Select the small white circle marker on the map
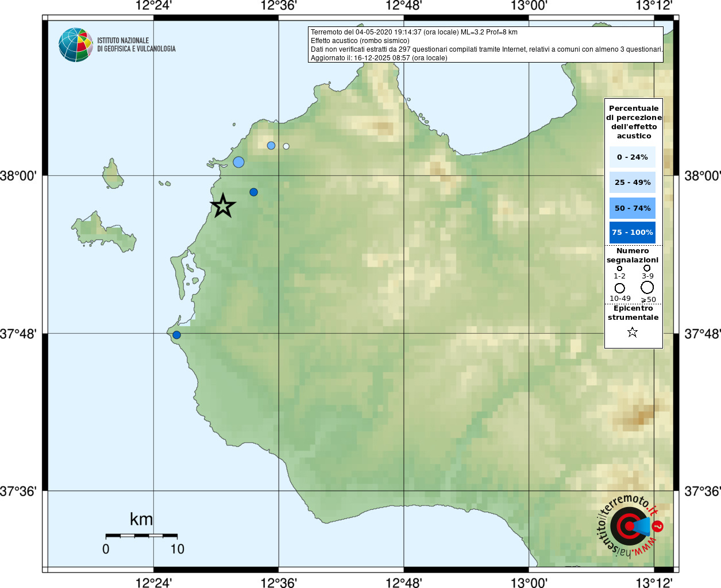The height and width of the screenshot is (588, 721). tap(286, 146)
